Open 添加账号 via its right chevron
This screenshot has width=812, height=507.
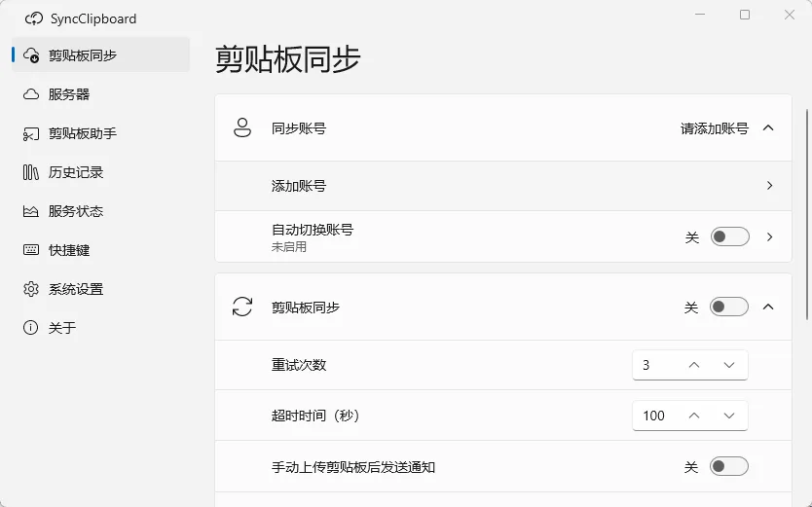click(769, 185)
